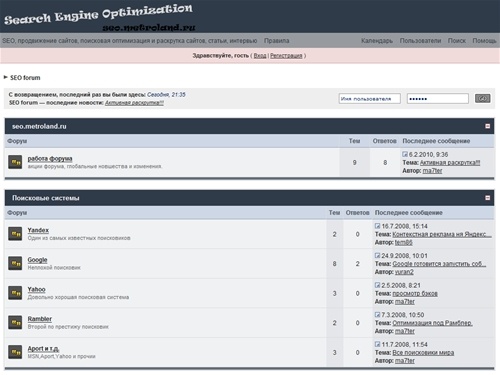Open the Yandex forum status icon
The width and height of the screenshot is (500, 375).
[15, 234]
